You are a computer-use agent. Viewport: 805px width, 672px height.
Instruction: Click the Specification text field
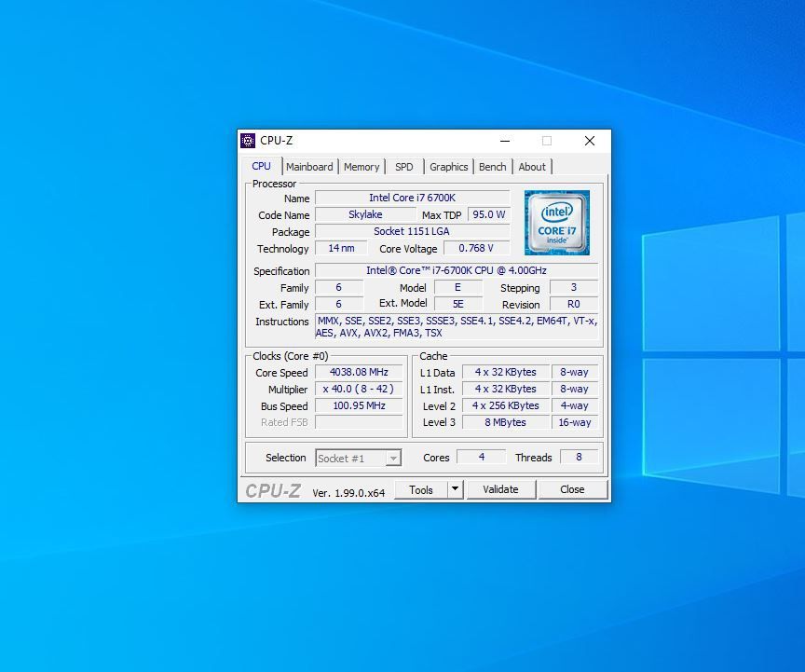click(x=457, y=270)
